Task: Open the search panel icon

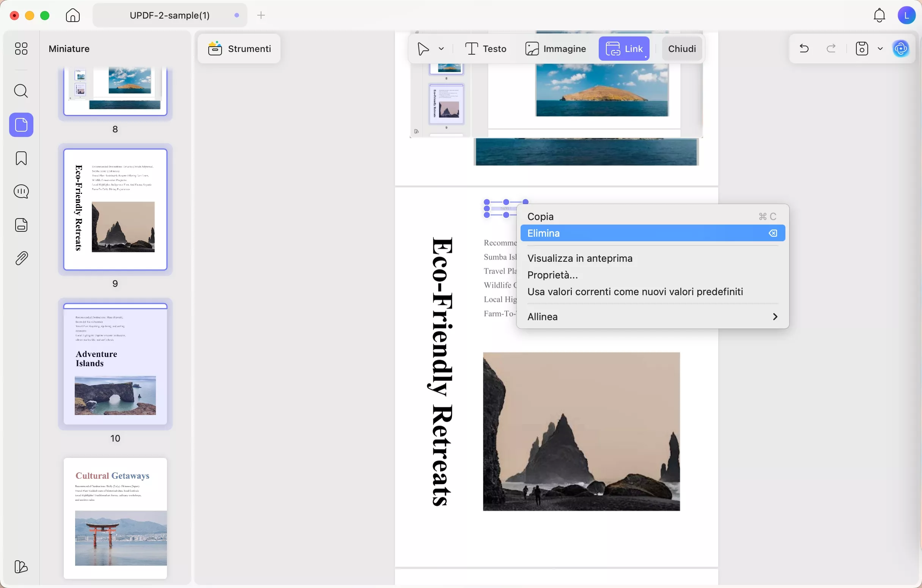Action: click(x=21, y=91)
